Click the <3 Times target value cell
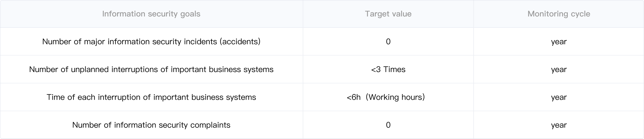This screenshot has height=139, width=644. [388, 69]
